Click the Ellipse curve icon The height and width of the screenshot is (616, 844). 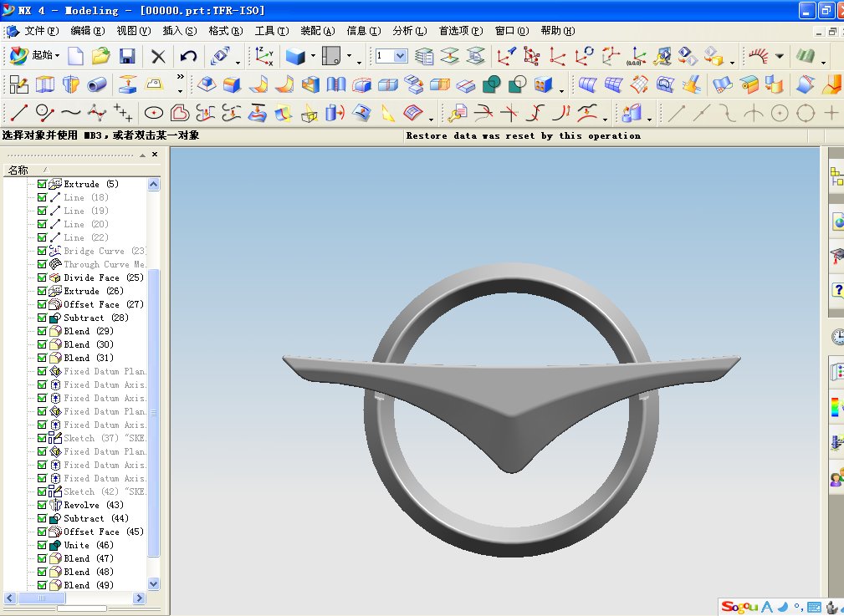tap(154, 113)
